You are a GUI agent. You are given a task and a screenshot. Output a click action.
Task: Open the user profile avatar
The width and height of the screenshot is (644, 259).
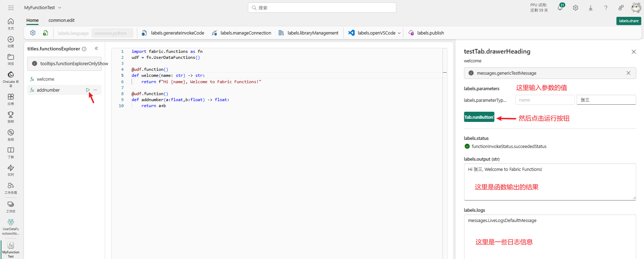[636, 7]
